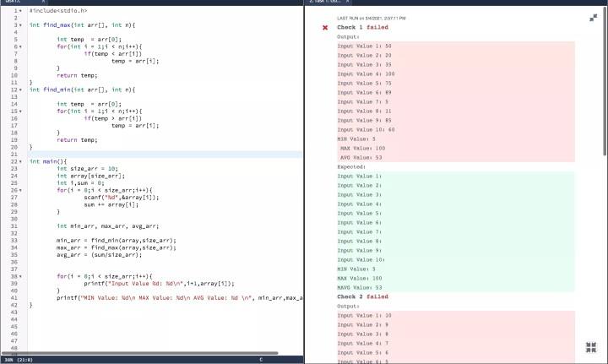This screenshot has width=608, height=364.
Task: Click the 'Output:' label under Check 2
Action: pyautogui.click(x=348, y=307)
